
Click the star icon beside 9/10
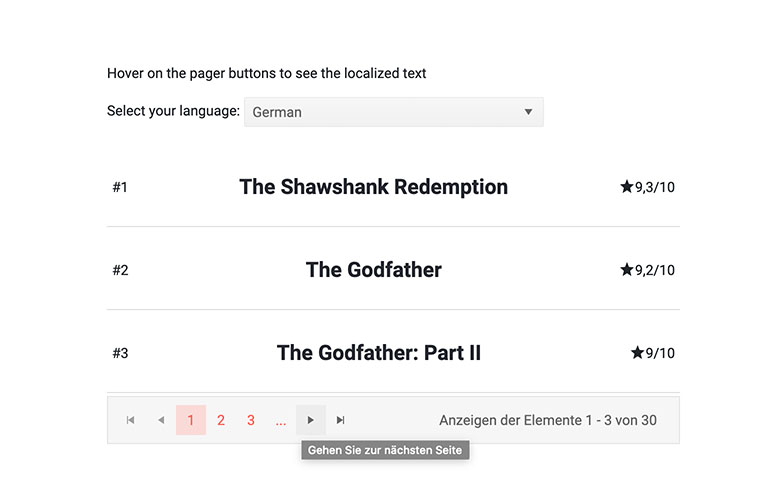coord(637,353)
